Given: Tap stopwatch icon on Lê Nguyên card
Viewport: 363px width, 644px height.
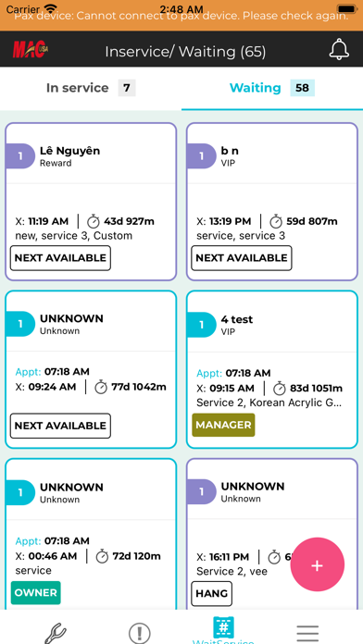Looking at the screenshot, I should [x=94, y=221].
